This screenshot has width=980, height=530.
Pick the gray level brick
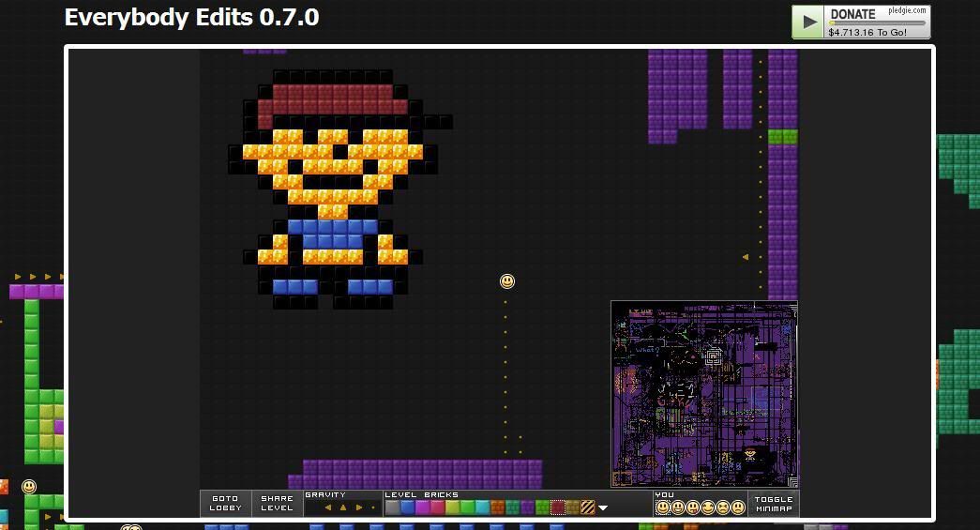(x=393, y=507)
